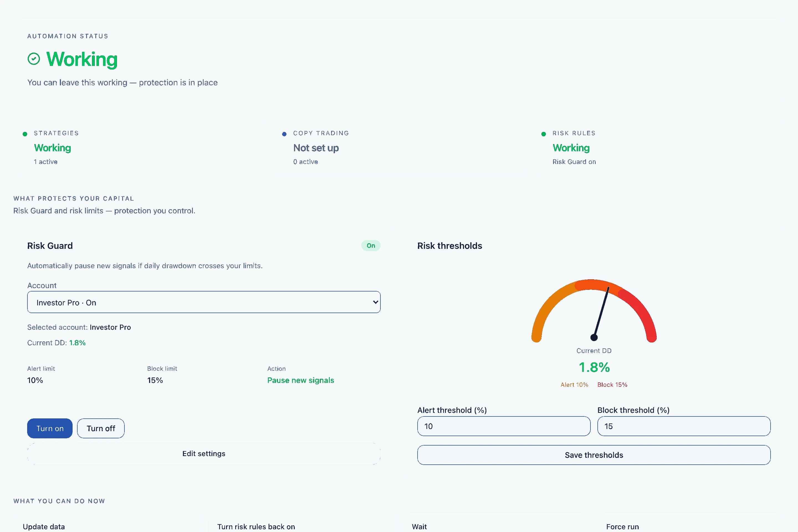This screenshot has height=532, width=798.
Task: Click the Wait action
Action: 419,526
